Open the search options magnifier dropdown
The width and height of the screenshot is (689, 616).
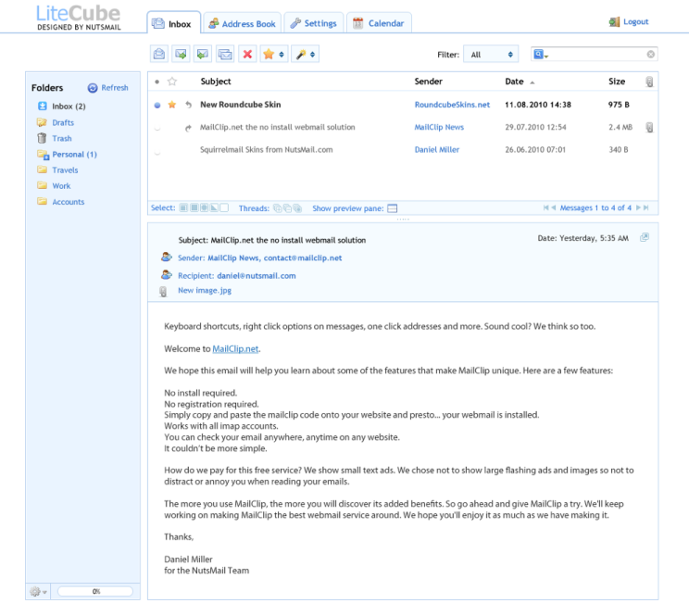pos(541,54)
